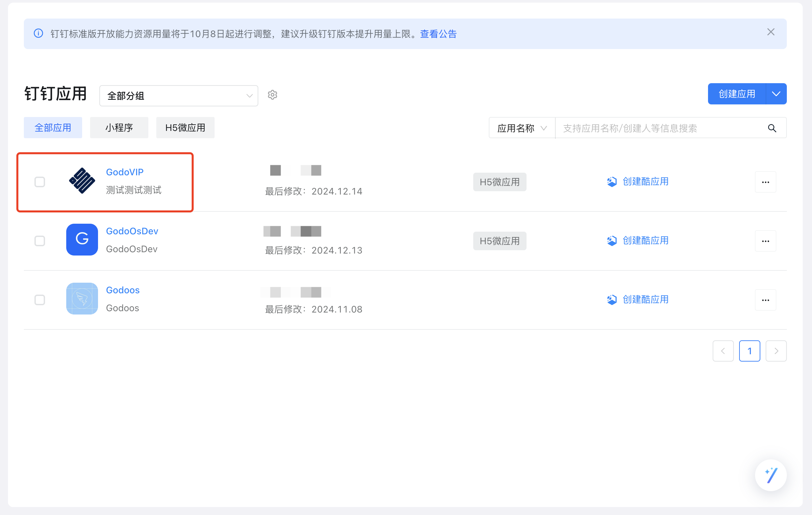
Task: Click the cool-app icon in Godoos row
Action: click(612, 300)
